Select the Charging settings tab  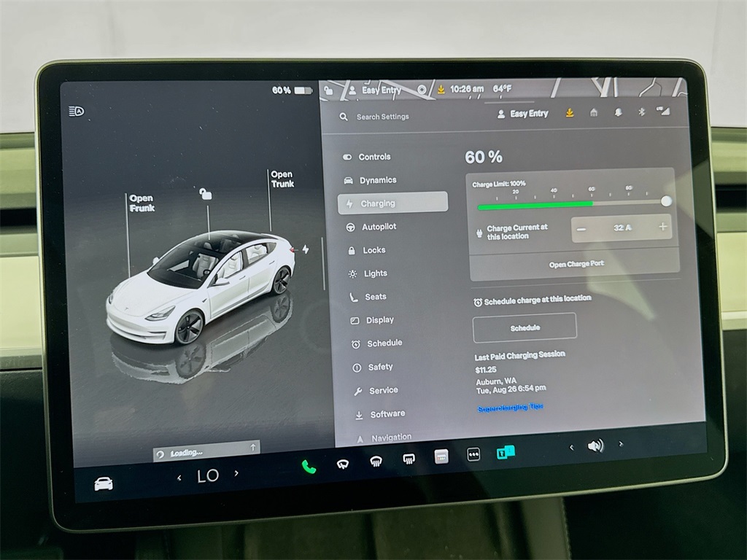pos(392,203)
